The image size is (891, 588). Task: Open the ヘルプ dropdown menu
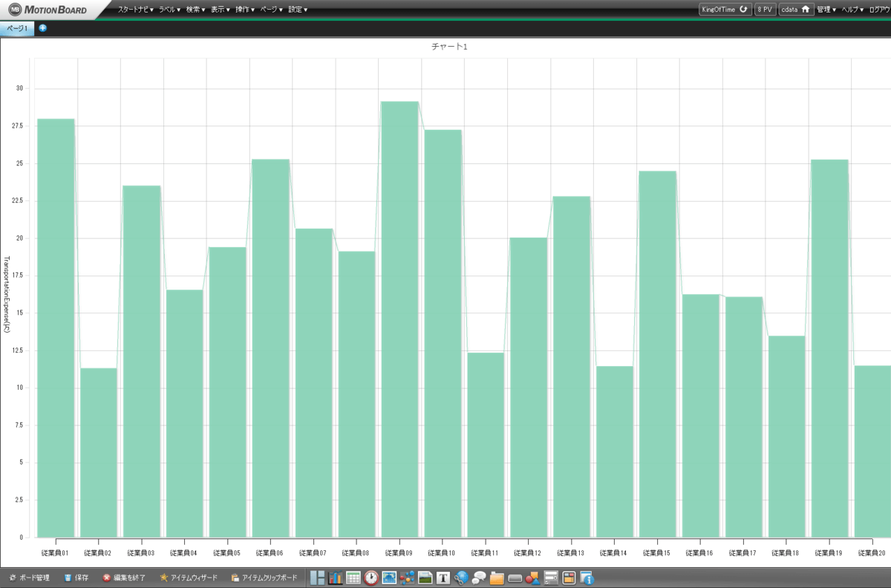click(x=852, y=10)
